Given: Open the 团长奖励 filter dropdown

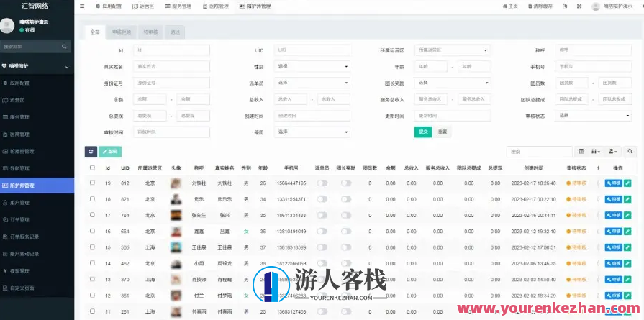Looking at the screenshot, I should pos(452,83).
